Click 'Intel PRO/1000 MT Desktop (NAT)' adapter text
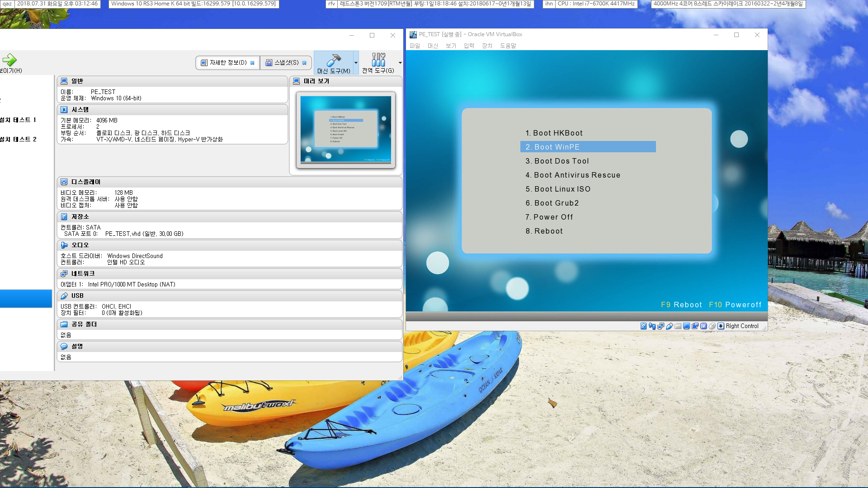This screenshot has width=868, height=488. click(132, 284)
